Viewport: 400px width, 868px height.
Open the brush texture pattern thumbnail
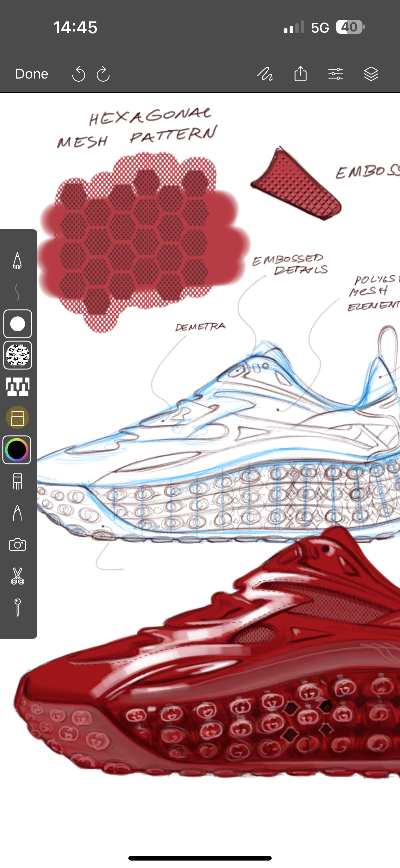[x=18, y=355]
